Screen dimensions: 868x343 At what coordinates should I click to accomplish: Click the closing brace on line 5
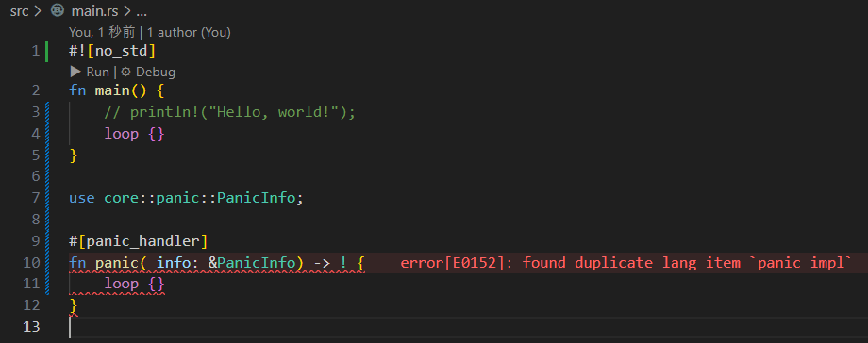tap(74, 155)
